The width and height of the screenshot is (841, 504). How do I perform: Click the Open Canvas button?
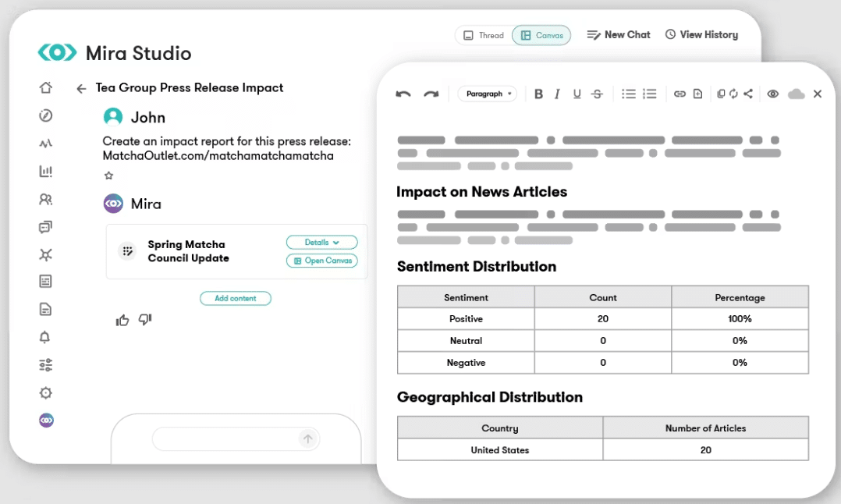321,261
